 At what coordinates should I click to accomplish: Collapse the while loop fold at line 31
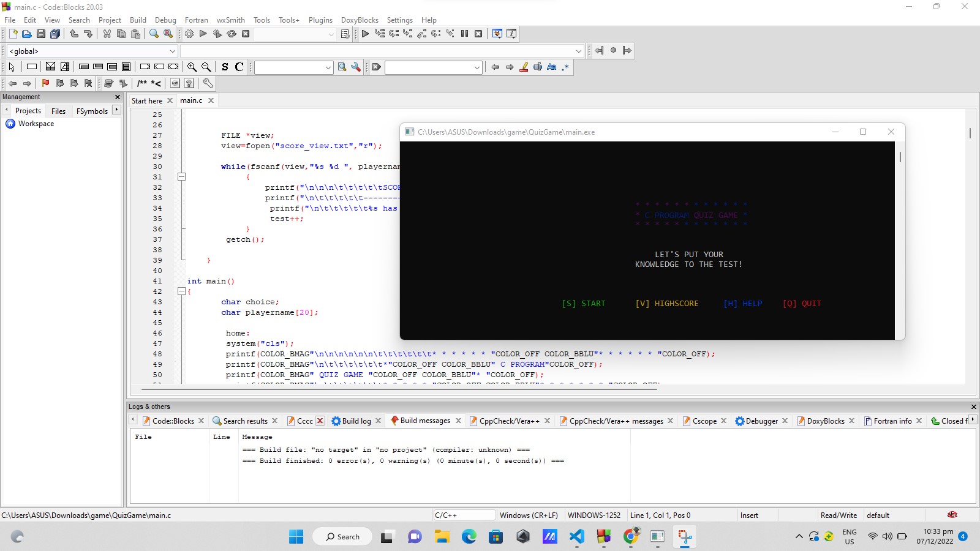pos(181,177)
